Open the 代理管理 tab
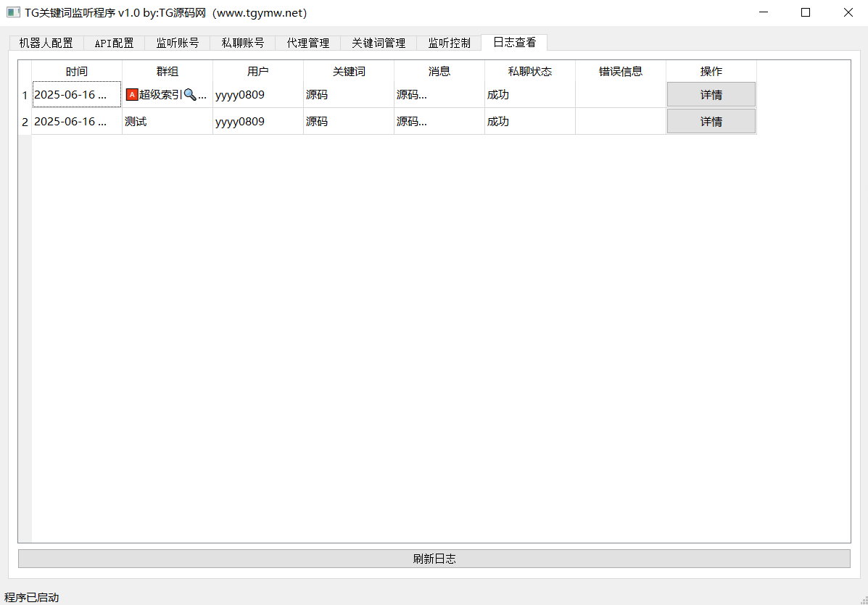The image size is (868, 605). pos(308,43)
